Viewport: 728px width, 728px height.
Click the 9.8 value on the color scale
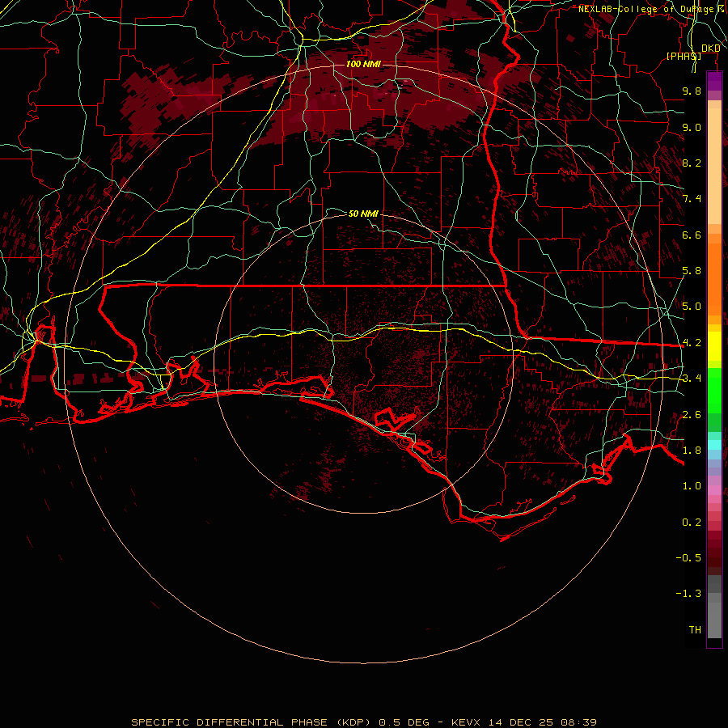click(692, 91)
